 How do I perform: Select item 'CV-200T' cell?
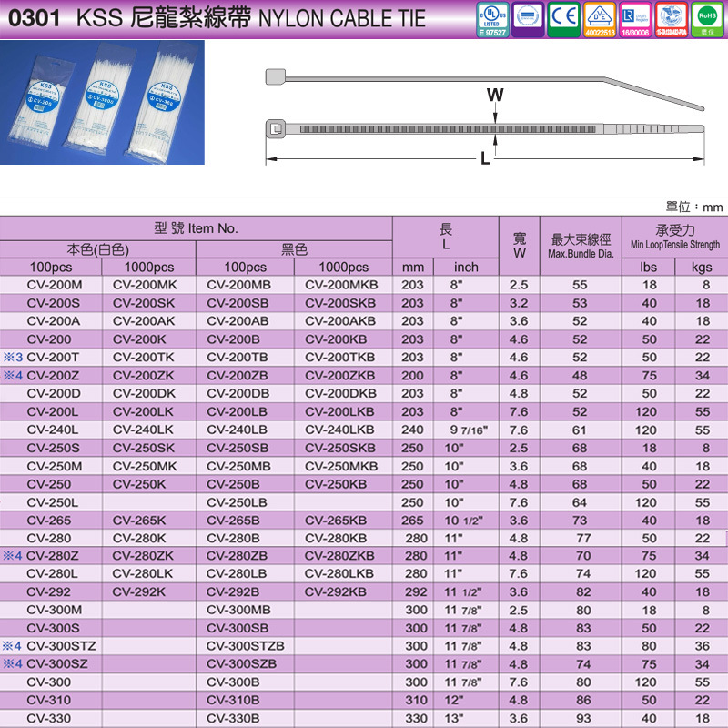pyautogui.click(x=53, y=358)
